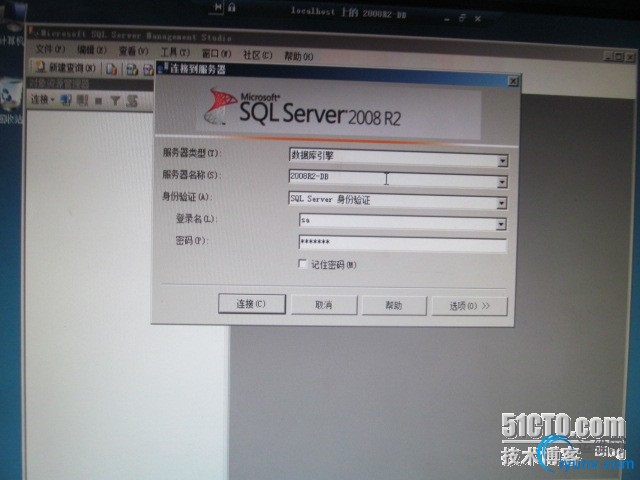Expand dialog with 选项 >> button
The image size is (640, 480).
pyautogui.click(x=469, y=306)
